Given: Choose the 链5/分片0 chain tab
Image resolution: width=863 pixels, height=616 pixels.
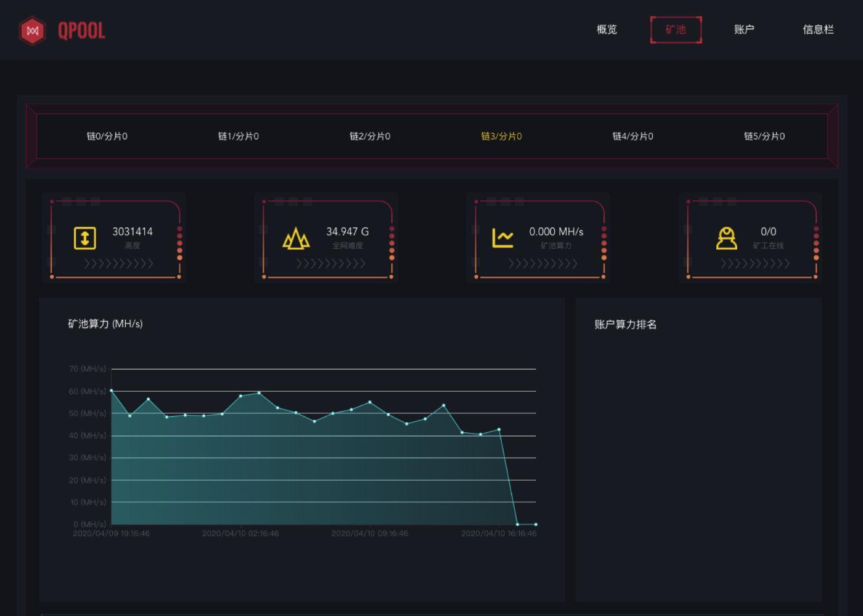Looking at the screenshot, I should point(764,136).
